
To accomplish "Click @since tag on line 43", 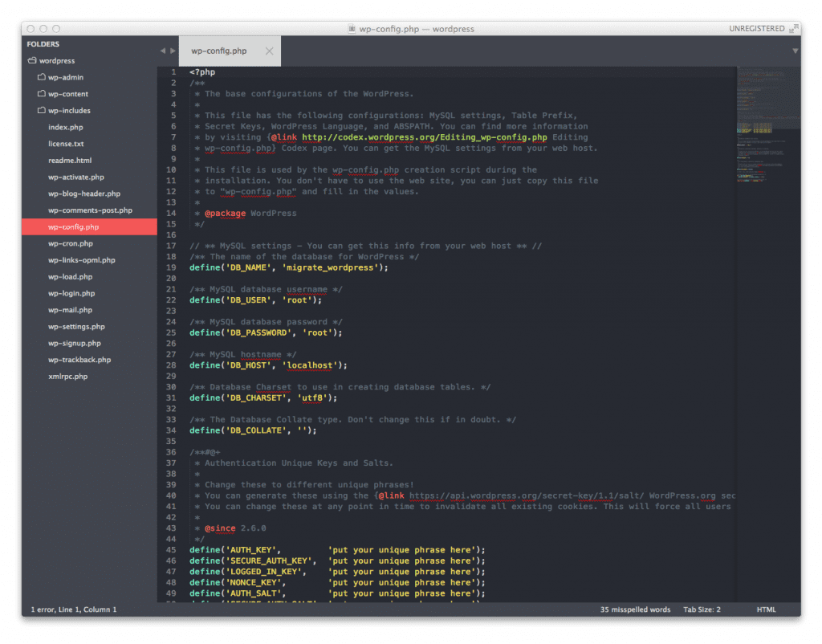I will (220, 528).
